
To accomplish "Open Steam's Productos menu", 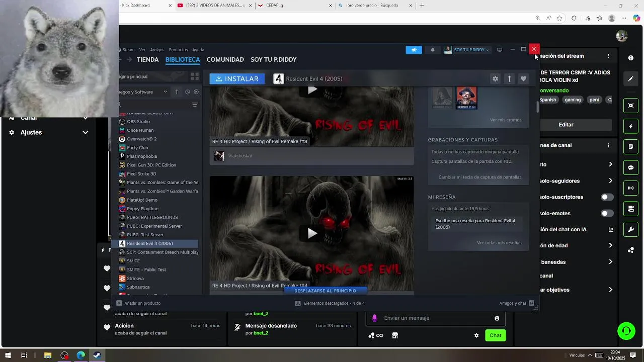I will (x=178, y=50).
